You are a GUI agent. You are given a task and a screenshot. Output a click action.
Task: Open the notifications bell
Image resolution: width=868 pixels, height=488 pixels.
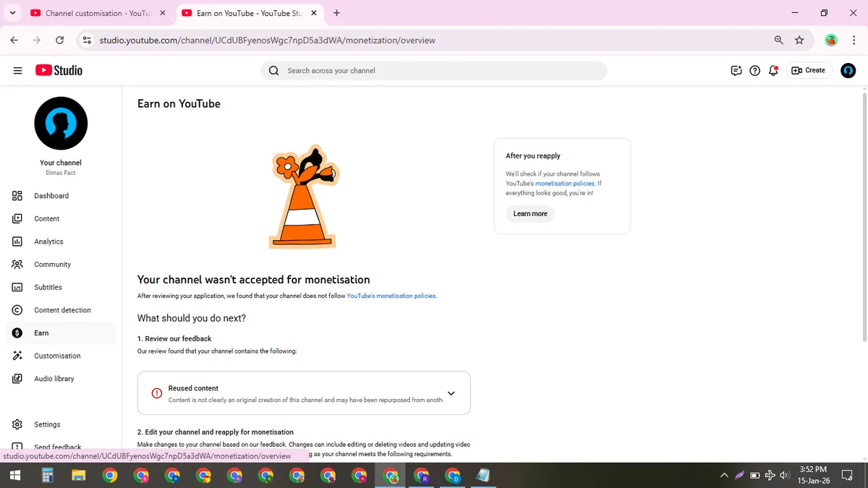tap(773, 70)
